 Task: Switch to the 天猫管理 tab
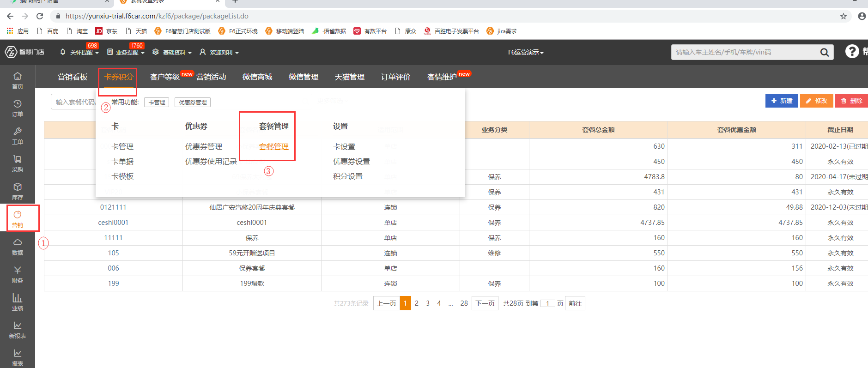point(350,77)
